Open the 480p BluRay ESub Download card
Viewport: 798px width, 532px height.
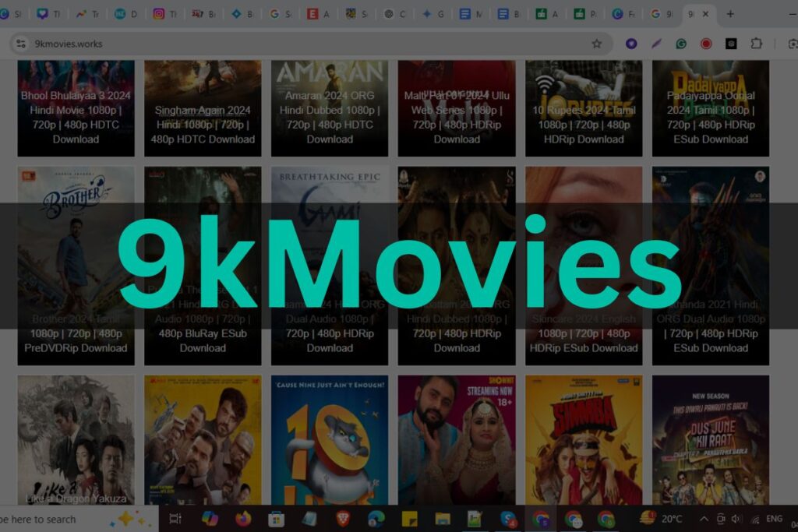click(203, 266)
